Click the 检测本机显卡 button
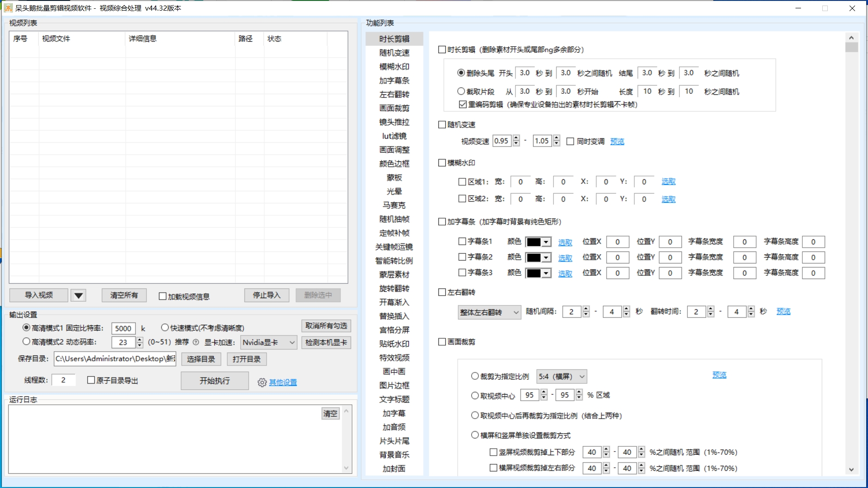The height and width of the screenshot is (488, 868). [326, 342]
